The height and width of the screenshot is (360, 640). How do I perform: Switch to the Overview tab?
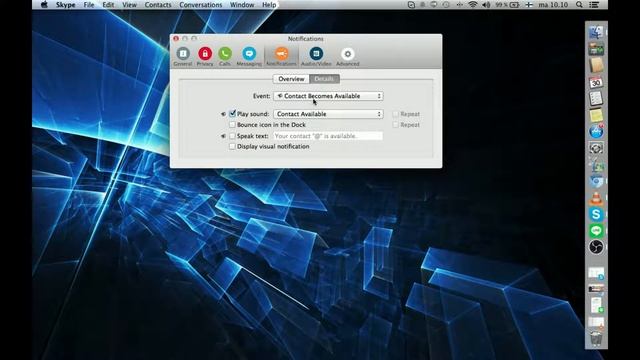pos(291,79)
